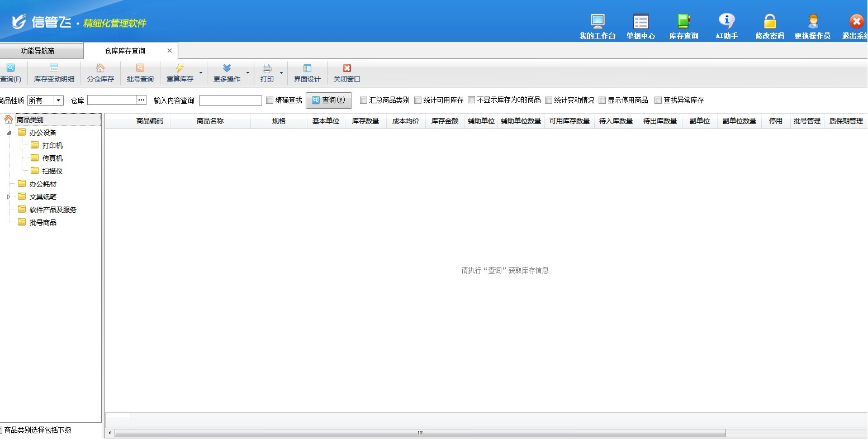Enable the 精确查找 checkbox
The image size is (868, 440).
pyautogui.click(x=270, y=101)
